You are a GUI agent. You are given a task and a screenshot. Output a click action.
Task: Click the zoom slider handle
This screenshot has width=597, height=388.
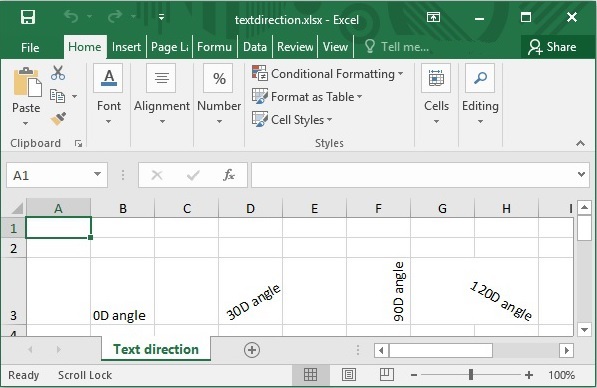471,375
